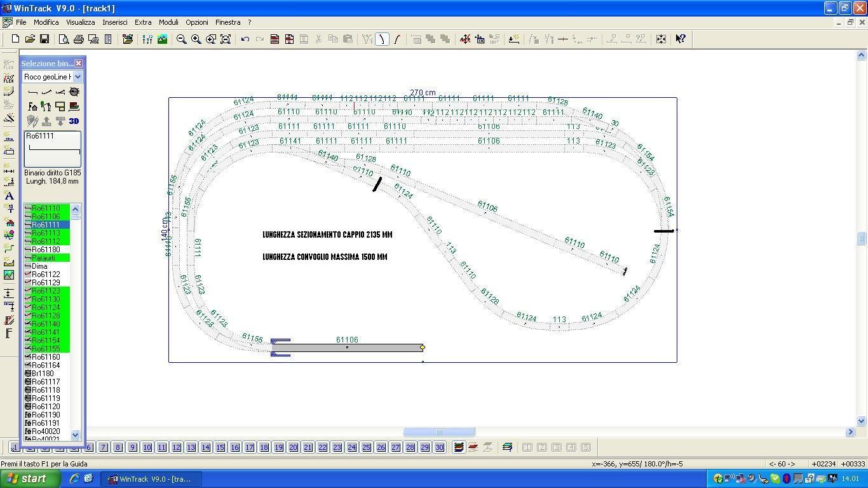
Task: Click the print preview toolbar icon
Action: click(x=64, y=39)
